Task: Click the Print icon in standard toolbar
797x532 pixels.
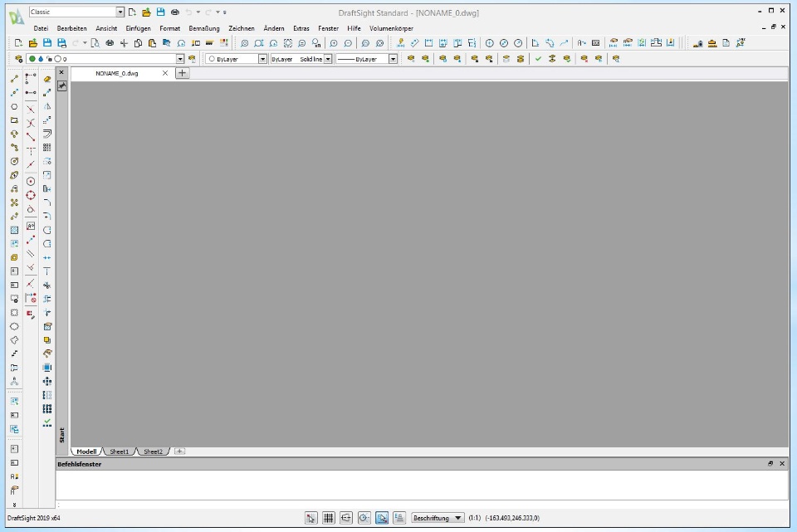Action: [110, 43]
